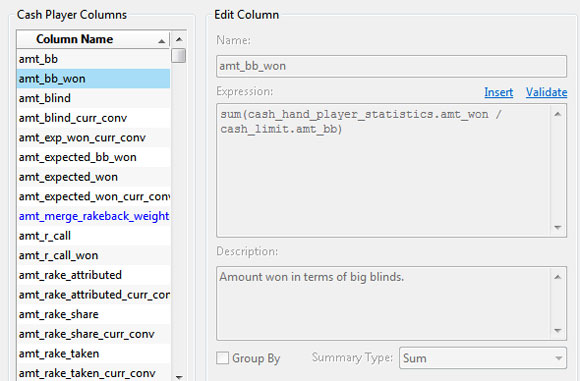Image resolution: width=580 pixels, height=381 pixels.
Task: Select amt_blind_curr_conv in the list
Action: pyautogui.click(x=94, y=118)
